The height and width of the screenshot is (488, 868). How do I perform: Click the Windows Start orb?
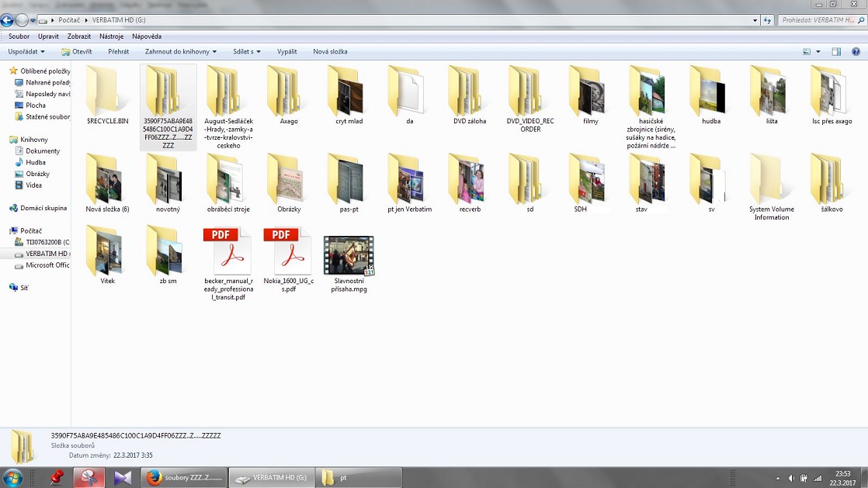[14, 477]
